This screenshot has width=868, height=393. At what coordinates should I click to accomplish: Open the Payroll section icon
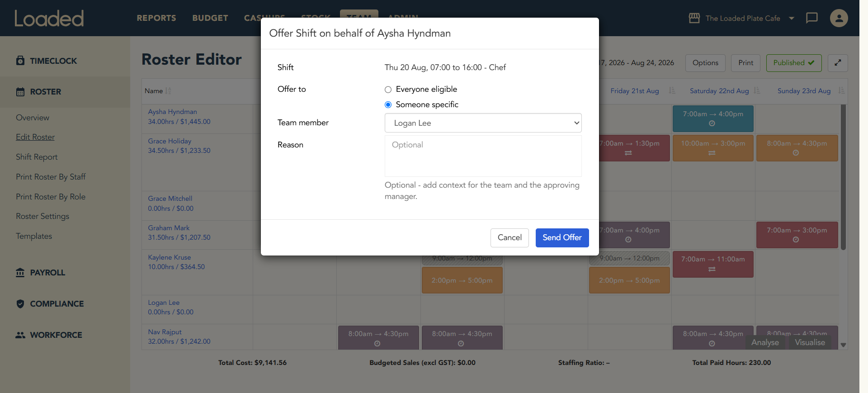[x=20, y=273]
